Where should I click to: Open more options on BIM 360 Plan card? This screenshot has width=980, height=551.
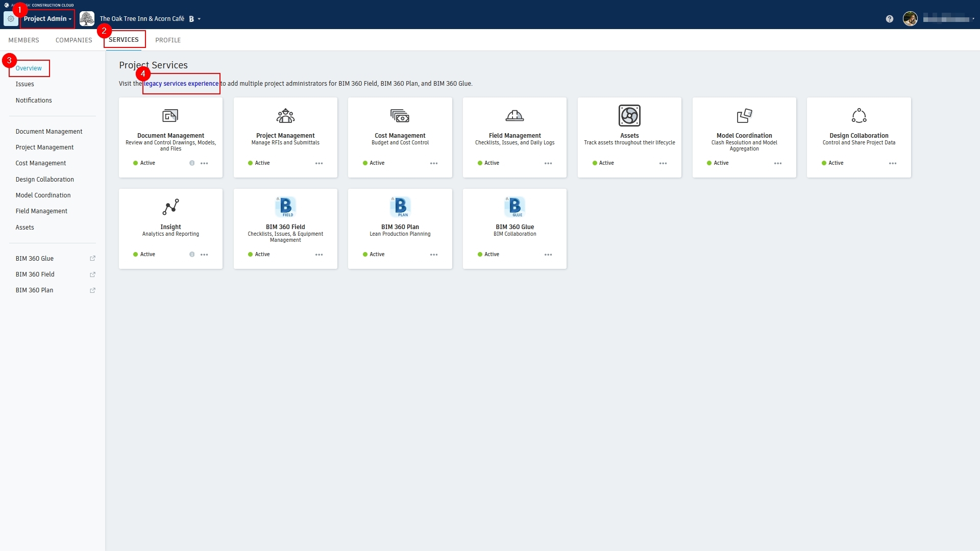(434, 255)
